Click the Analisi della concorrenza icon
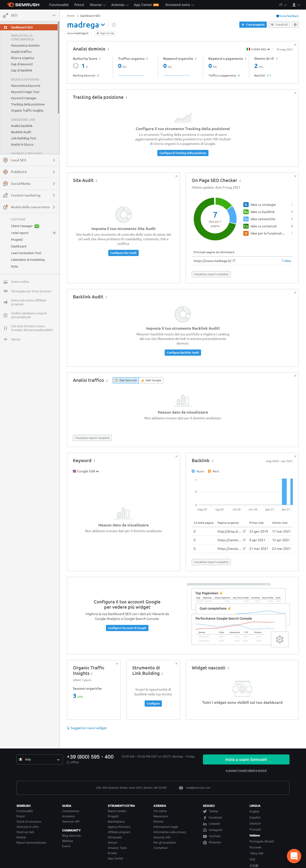This screenshot has width=306, height=868. (x=5, y=207)
